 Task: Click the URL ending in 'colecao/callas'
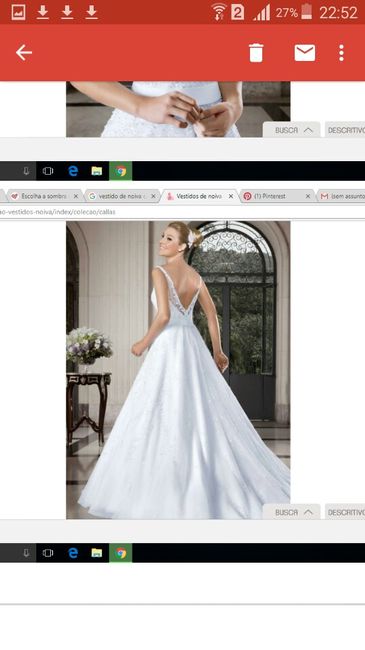58,212
